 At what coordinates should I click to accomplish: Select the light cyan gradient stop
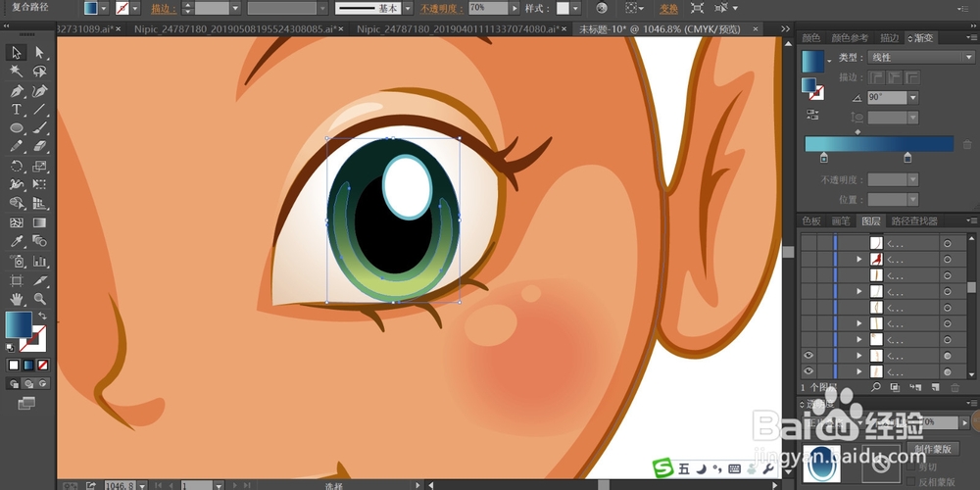[824, 158]
